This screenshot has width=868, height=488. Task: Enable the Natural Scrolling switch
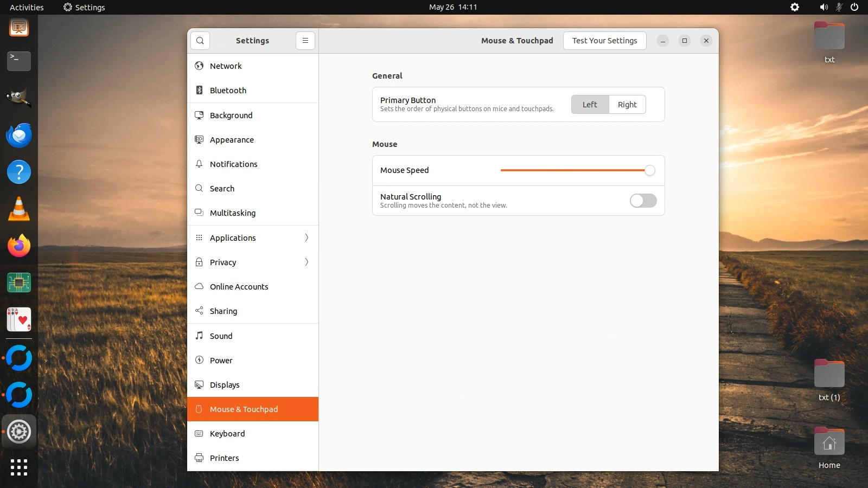[x=643, y=201]
